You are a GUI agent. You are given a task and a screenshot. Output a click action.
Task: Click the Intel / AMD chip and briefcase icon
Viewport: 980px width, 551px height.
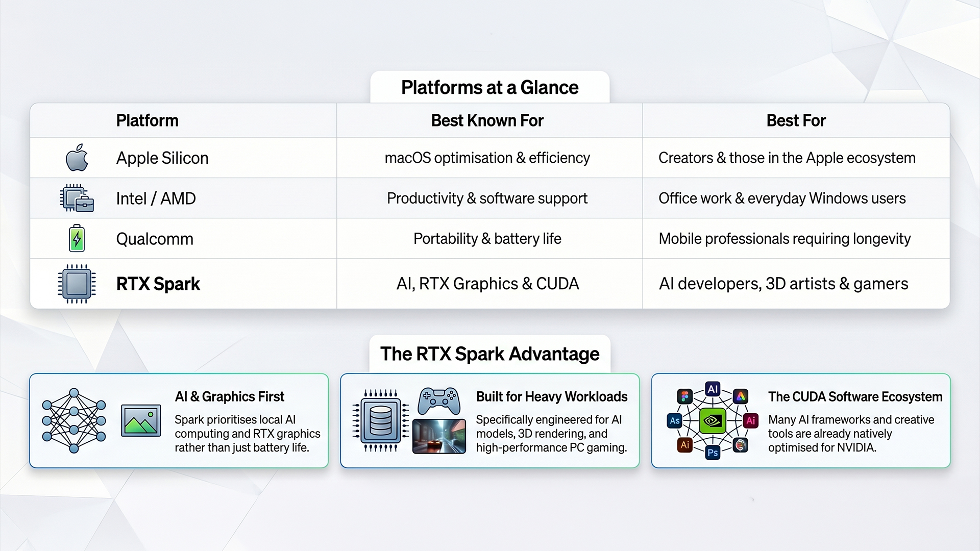coord(77,198)
